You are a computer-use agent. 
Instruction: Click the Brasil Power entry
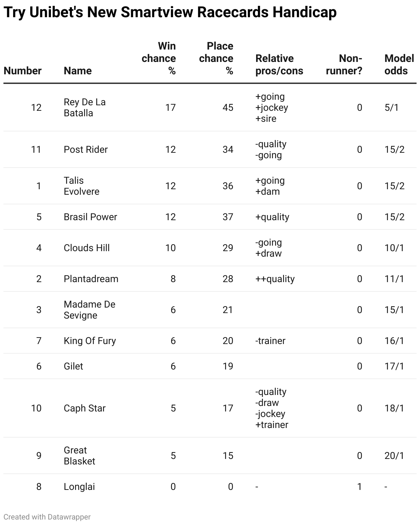(x=90, y=217)
